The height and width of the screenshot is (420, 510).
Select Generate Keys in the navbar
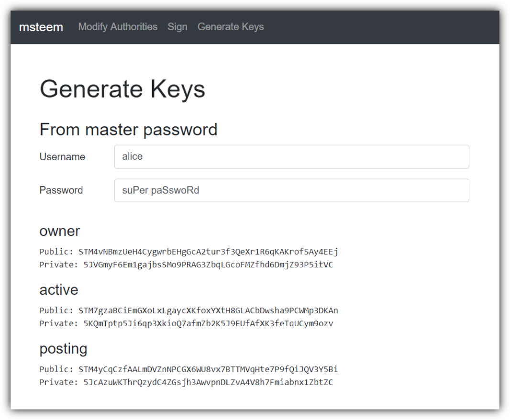pos(231,27)
